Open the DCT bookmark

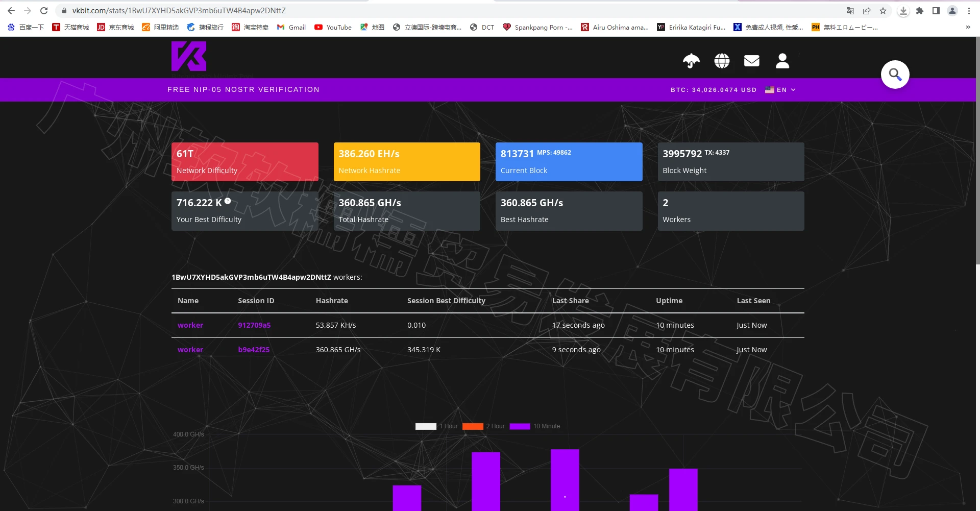pos(482,28)
